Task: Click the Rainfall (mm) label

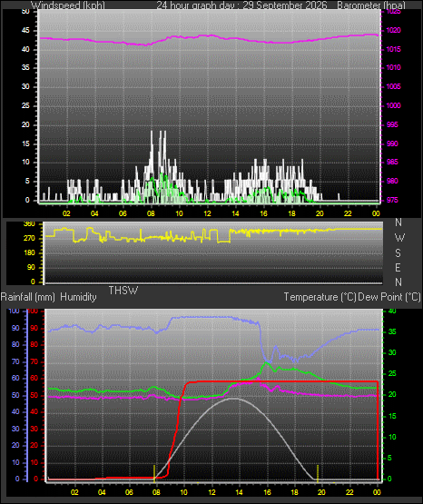Action: pos(27,297)
